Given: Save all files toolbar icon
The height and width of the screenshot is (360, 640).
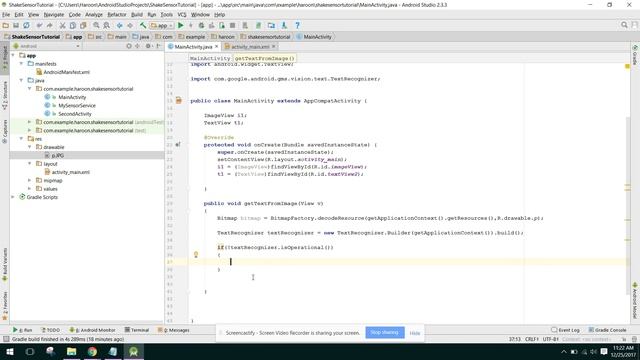Looking at the screenshot, I should [16, 25].
